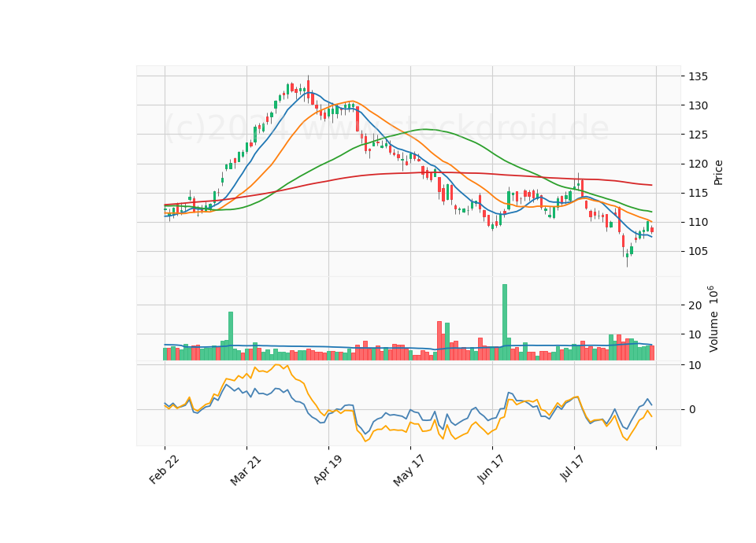Click the 10 tick on the oscillator axis
Screen dimensions: 756x543
point(695,366)
